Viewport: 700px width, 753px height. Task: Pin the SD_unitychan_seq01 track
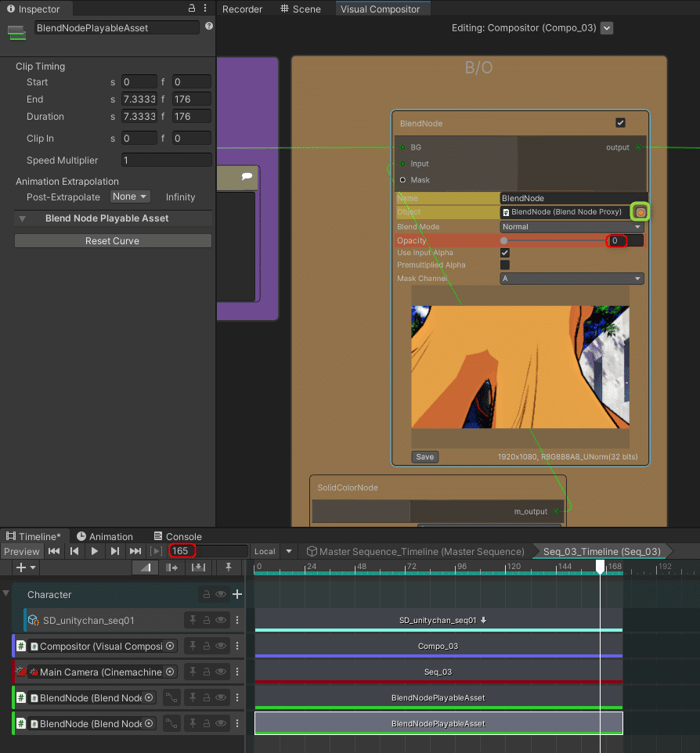193,620
